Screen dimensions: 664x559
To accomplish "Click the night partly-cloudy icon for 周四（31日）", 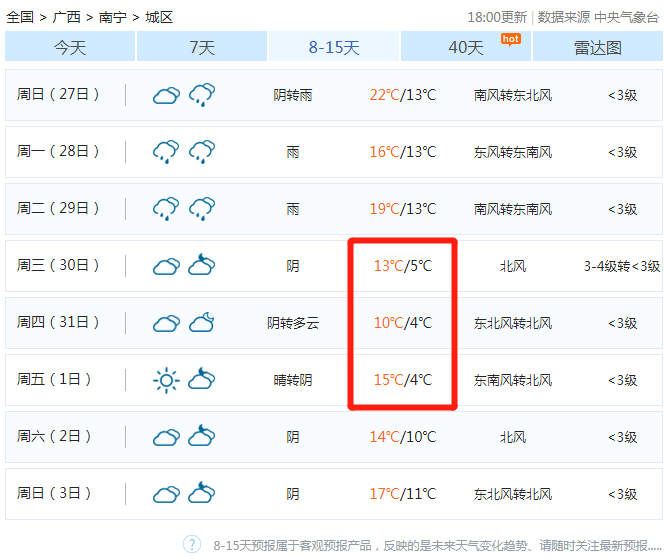I will click(202, 322).
